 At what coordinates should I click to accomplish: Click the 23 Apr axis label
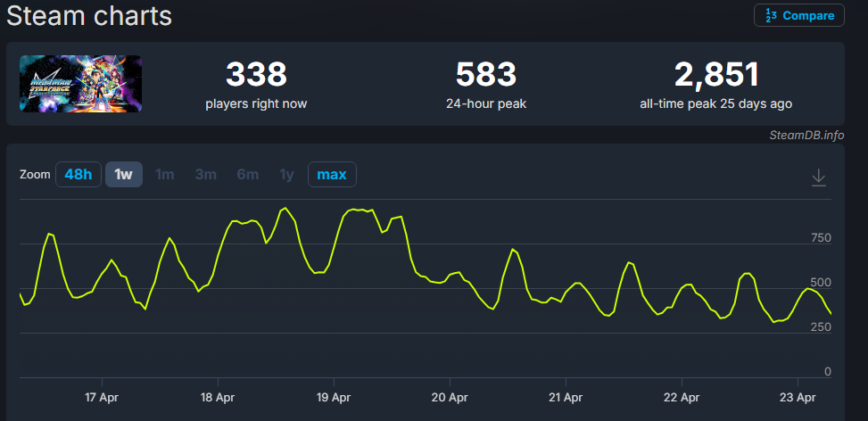click(x=798, y=397)
